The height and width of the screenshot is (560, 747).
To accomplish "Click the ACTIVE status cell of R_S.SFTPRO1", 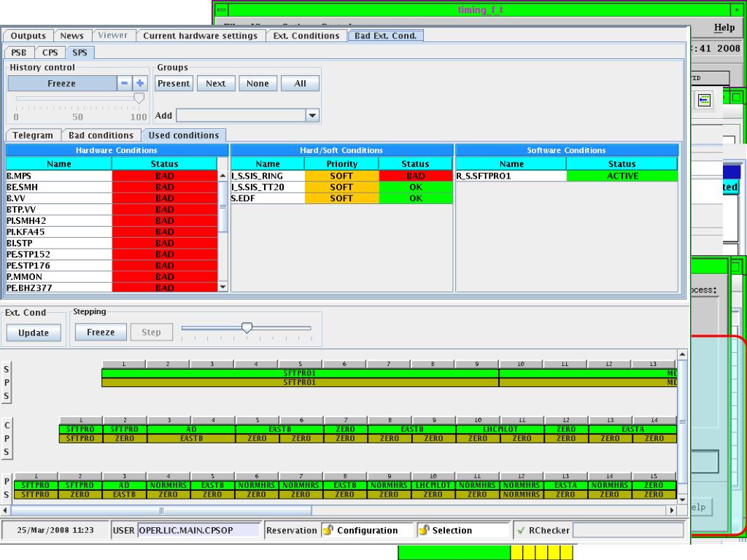I will tap(622, 176).
